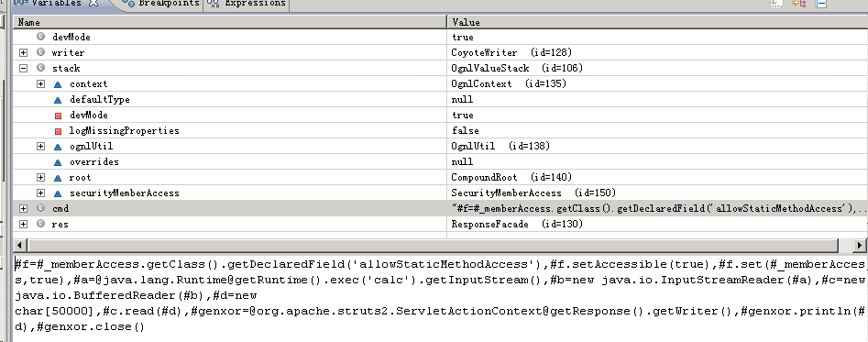Click the Expressions tab icon

[214, 4]
